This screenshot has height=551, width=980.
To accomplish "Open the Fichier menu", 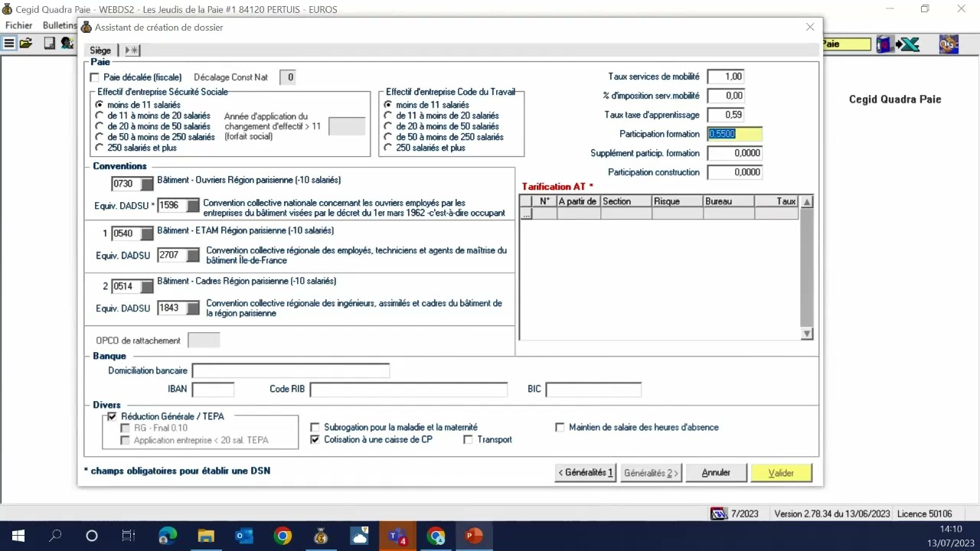I will coord(18,25).
